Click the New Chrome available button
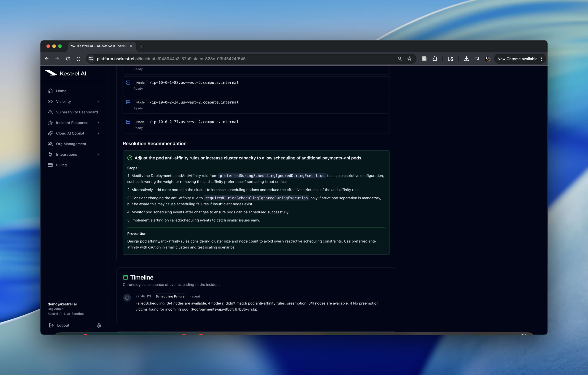Image resolution: width=588 pixels, height=375 pixels. coord(517,59)
